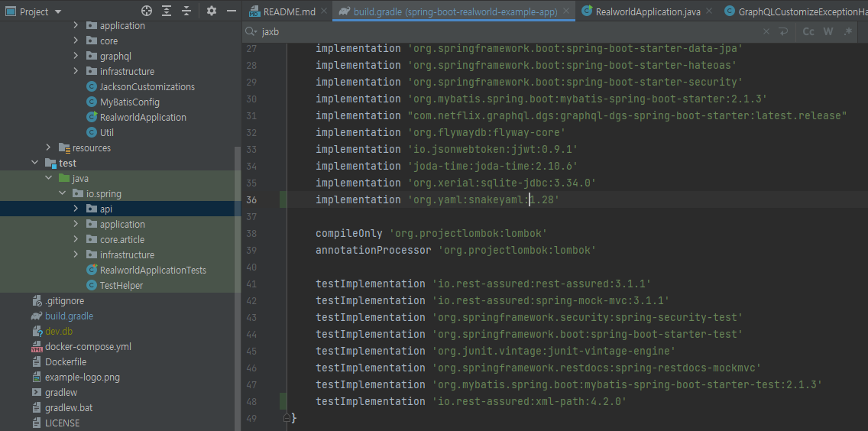The height and width of the screenshot is (431, 868).
Task: Click the Expand All icon in Project panel
Action: click(167, 11)
